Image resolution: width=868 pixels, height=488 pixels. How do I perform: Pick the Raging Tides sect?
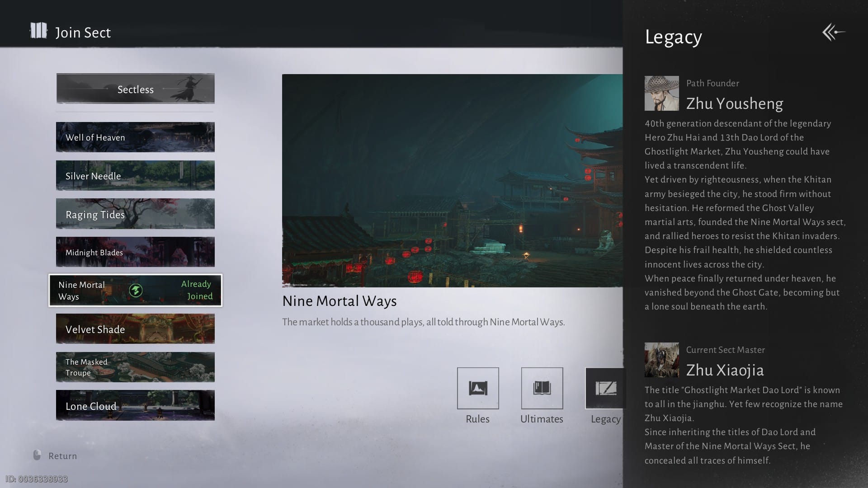point(135,214)
